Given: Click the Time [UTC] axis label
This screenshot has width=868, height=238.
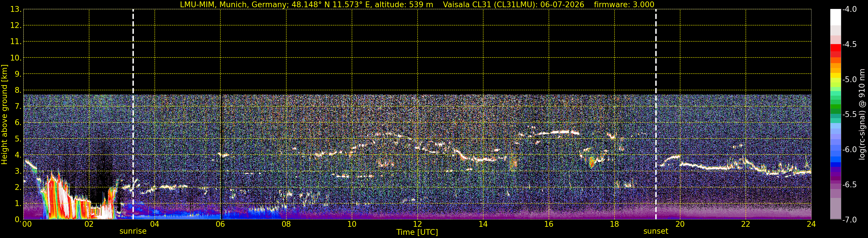Looking at the screenshot, I should click(x=417, y=232).
